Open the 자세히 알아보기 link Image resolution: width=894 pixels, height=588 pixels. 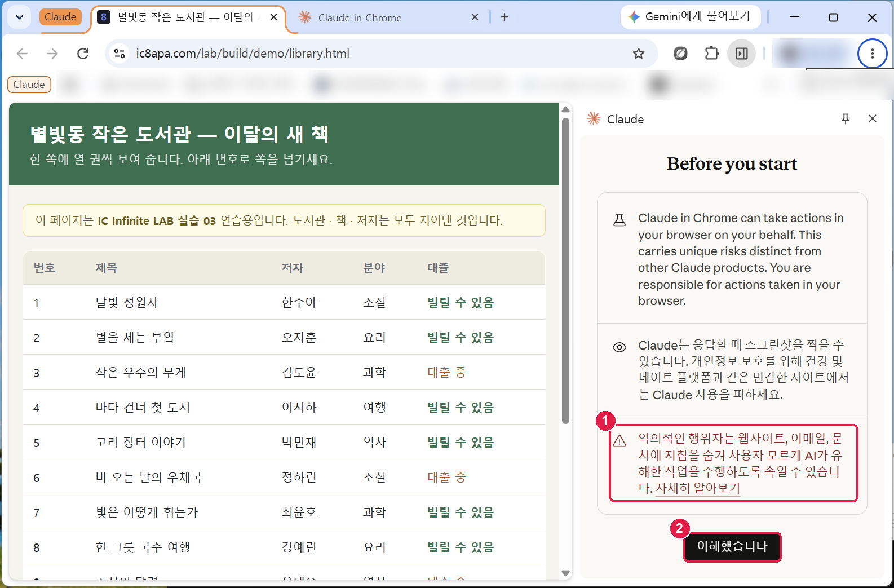coord(697,488)
